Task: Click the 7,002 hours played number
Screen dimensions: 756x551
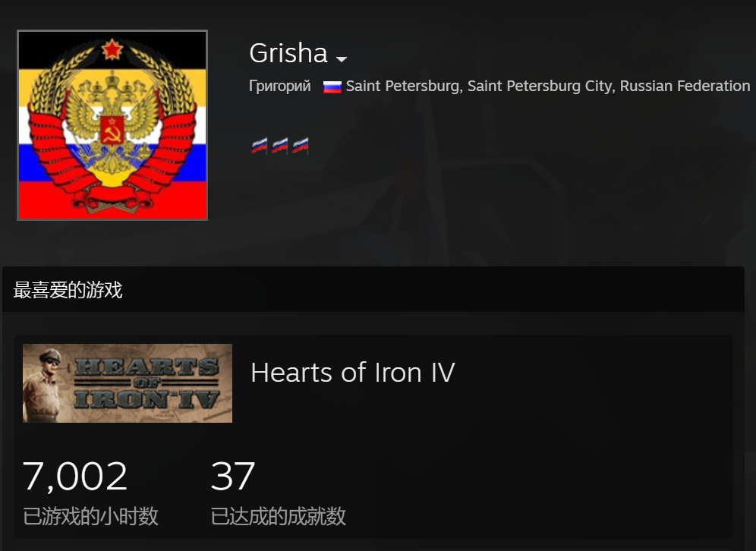Action: (74, 477)
